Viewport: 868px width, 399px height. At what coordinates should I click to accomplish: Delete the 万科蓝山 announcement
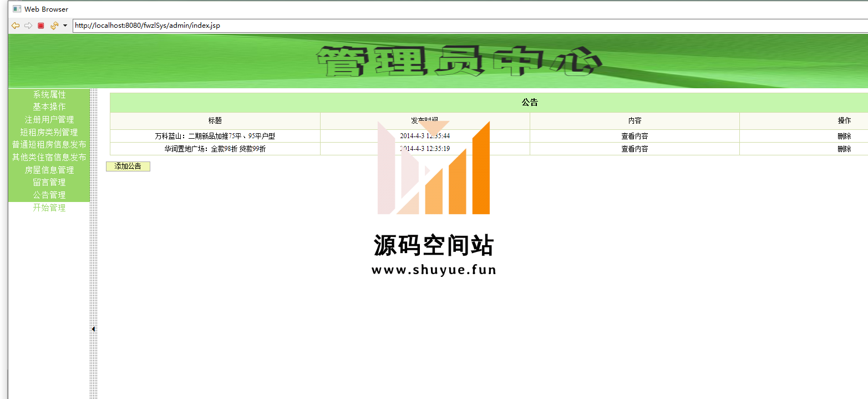(844, 137)
